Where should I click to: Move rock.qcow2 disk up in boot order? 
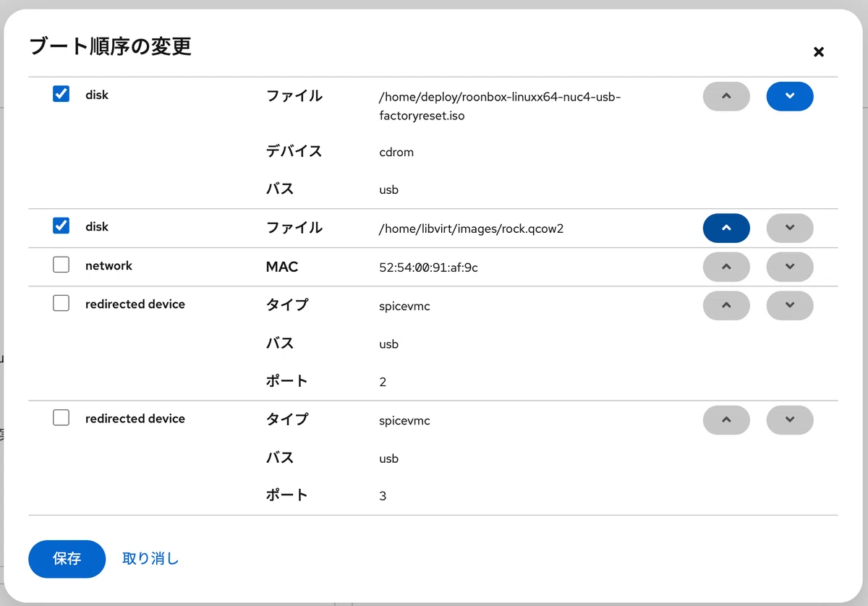pyautogui.click(x=726, y=228)
